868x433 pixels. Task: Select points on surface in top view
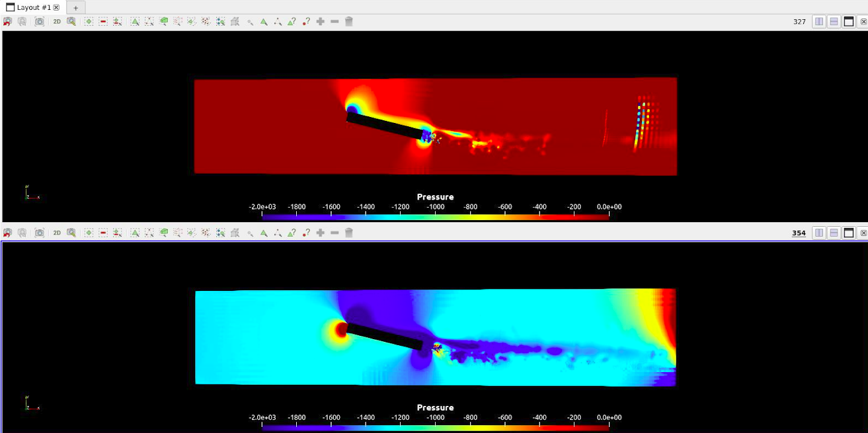149,22
